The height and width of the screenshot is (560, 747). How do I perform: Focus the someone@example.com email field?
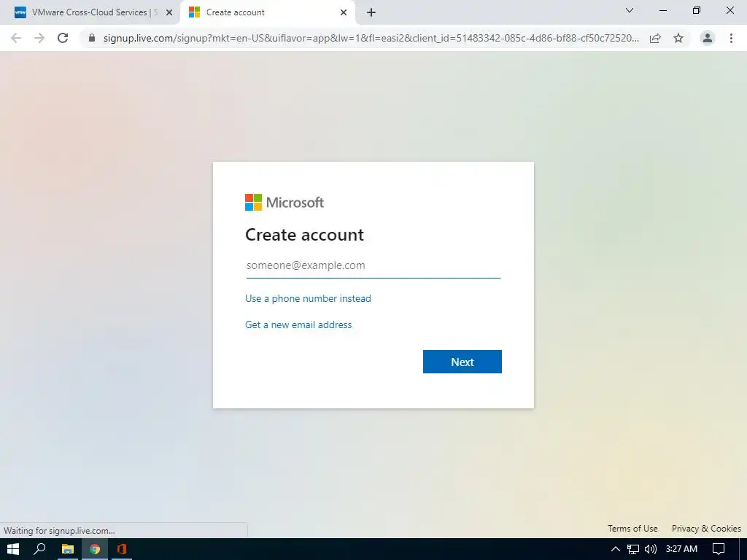tap(373, 265)
